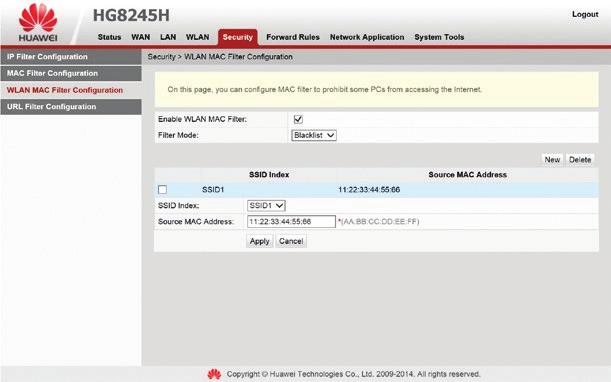Open the Filter Mode Blacklist dropdown
This screenshot has width=611, height=382.
click(314, 135)
